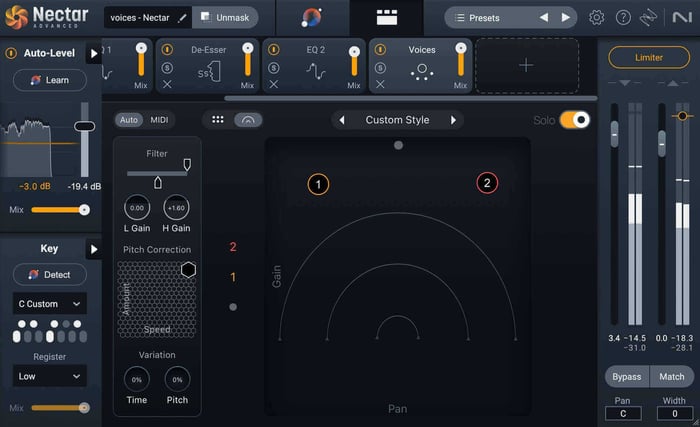This screenshot has height=427, width=700.
Task: Adjust the De-Esser Mix slider
Action: click(248, 60)
